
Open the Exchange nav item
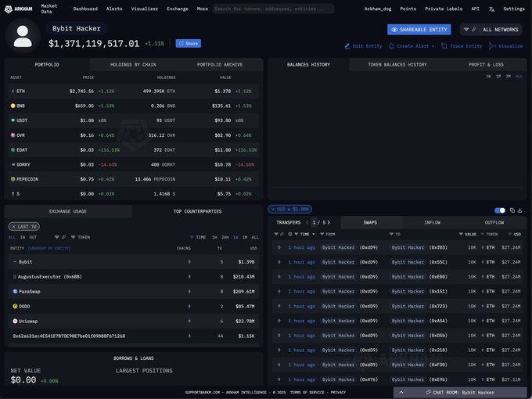coord(178,9)
